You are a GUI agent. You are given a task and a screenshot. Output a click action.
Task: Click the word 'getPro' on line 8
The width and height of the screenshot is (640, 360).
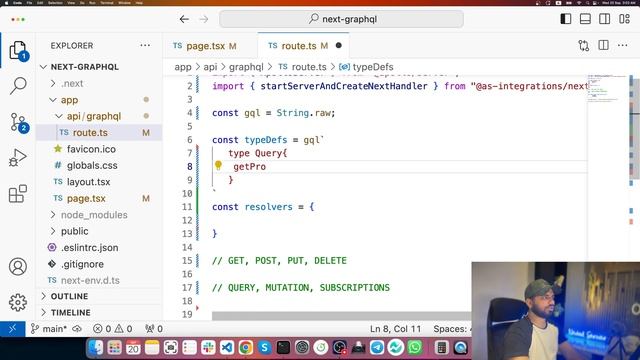(x=249, y=167)
